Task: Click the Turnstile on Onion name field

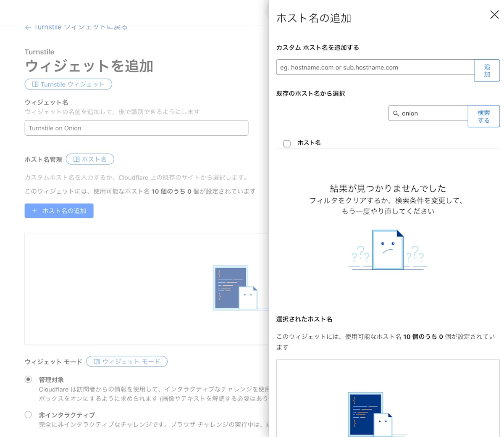Action: (136, 128)
